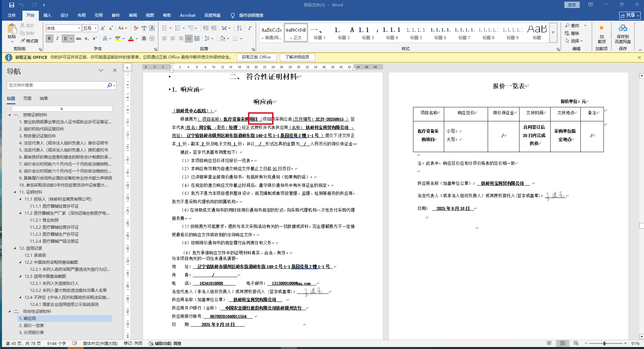This screenshot has width=644, height=349.
Task: Apply numbered list formatting
Action: pyautogui.click(x=177, y=28)
